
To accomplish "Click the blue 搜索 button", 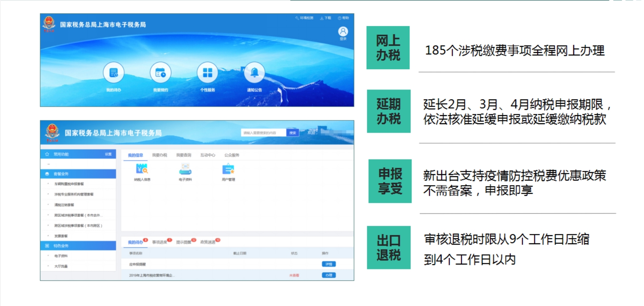I will [293, 133].
